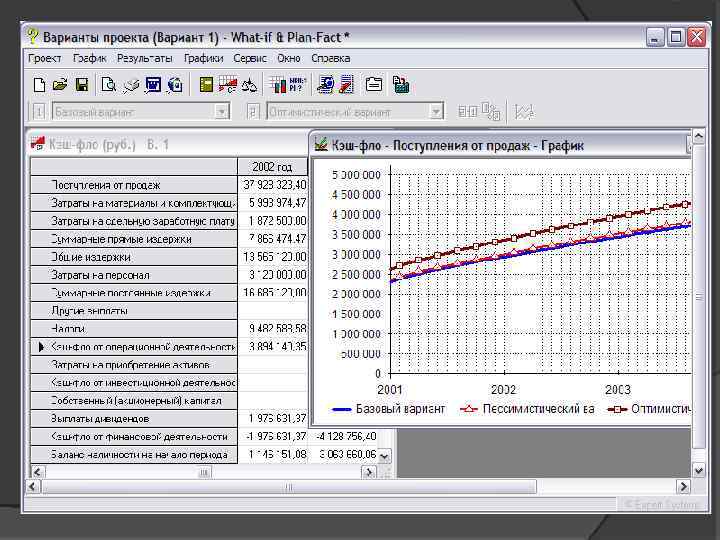
Task: Open print preview magnifier icon
Action: tap(109, 85)
